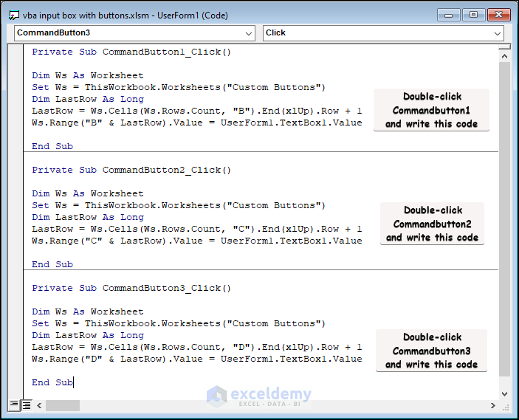
Task: Click line 'Private Sub CommandButton1_Click()'
Action: [x=131, y=52]
